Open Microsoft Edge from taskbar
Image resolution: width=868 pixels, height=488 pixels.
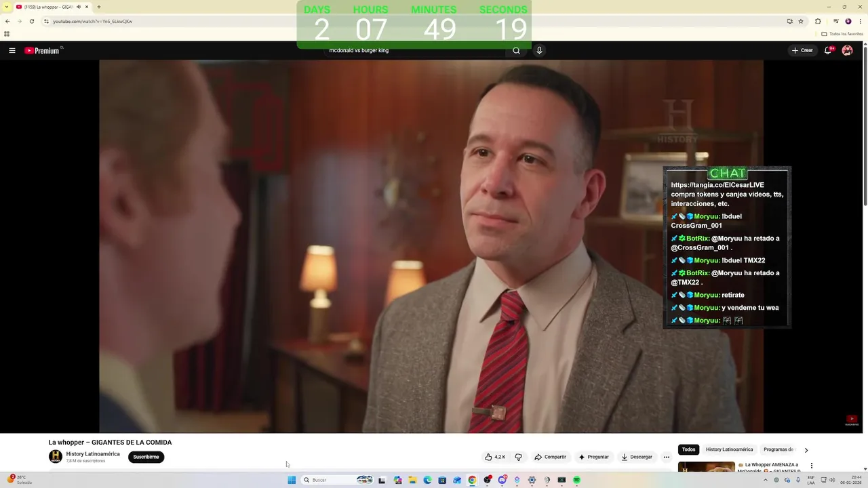(x=427, y=480)
